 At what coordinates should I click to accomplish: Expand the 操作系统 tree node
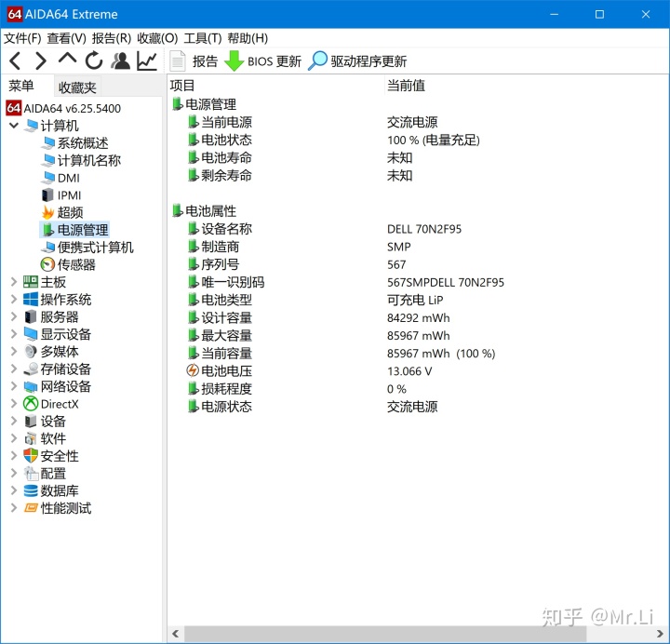[14, 299]
